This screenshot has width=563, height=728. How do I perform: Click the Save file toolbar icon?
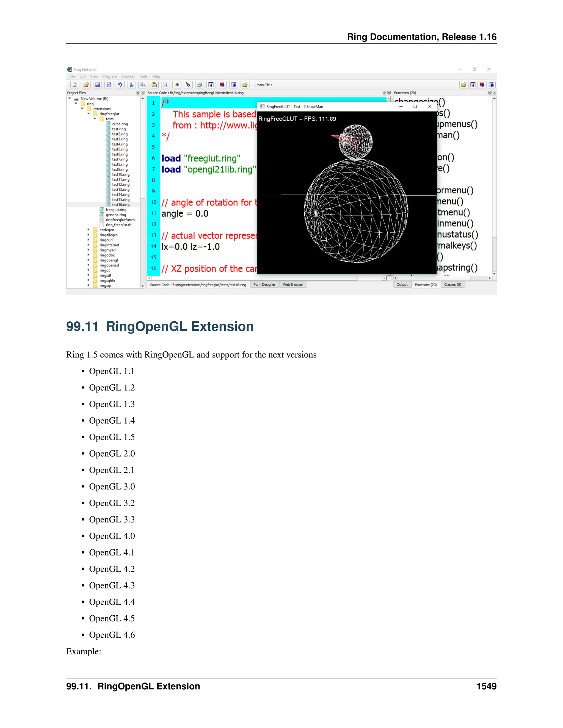97,85
